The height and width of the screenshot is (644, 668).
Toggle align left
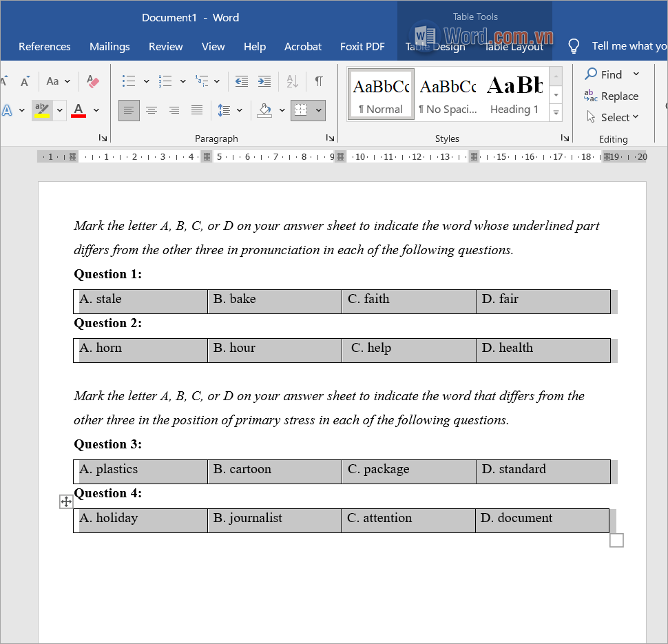[x=129, y=110]
